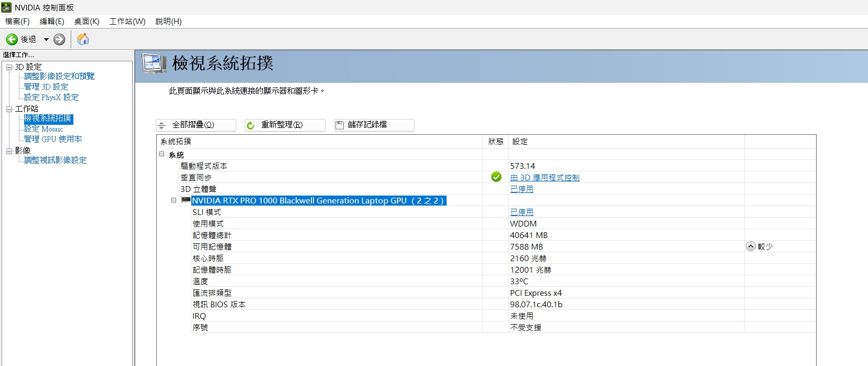The height and width of the screenshot is (366, 868).
Task: Click the 573.14 driver version value
Action: click(x=523, y=166)
